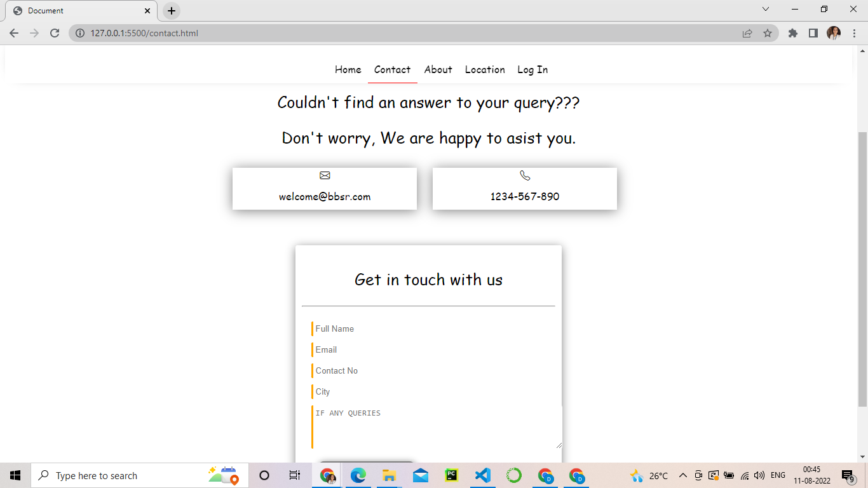Click the phone receiver icon above 1234-567-890
Screen dimensions: 868x488
click(x=524, y=175)
